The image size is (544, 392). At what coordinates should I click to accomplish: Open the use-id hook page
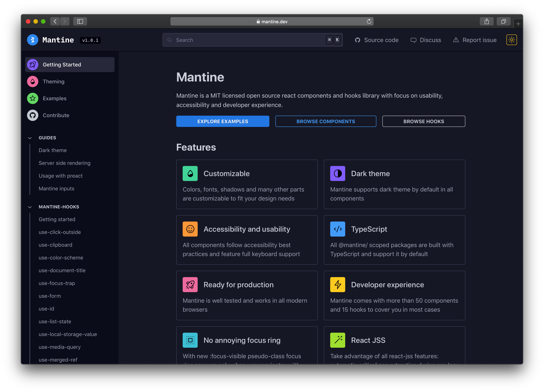click(x=46, y=308)
